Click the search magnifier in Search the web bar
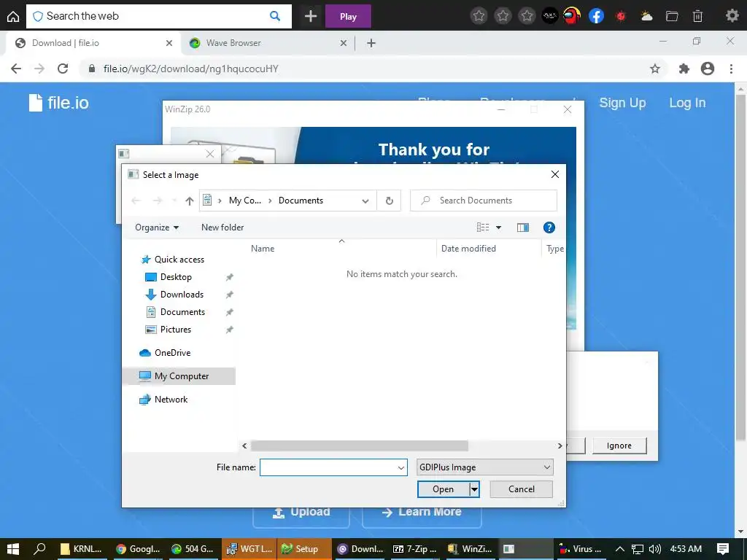Image resolution: width=747 pixels, height=560 pixels. tap(275, 16)
